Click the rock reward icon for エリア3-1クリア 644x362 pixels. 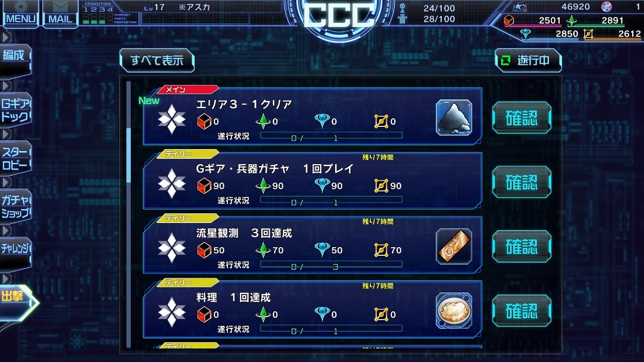tap(454, 118)
